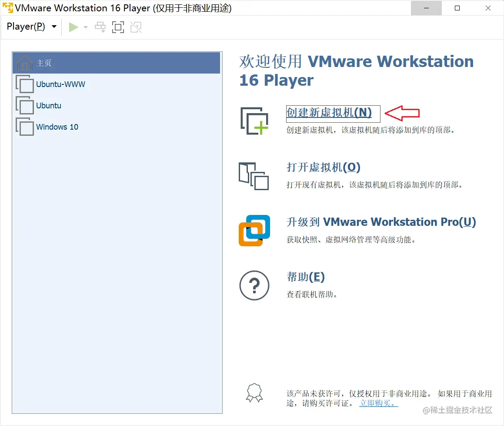Viewport: 504px width, 426px height.
Task: Click the Ubuntu-WWW VM icon
Action: tap(25, 84)
